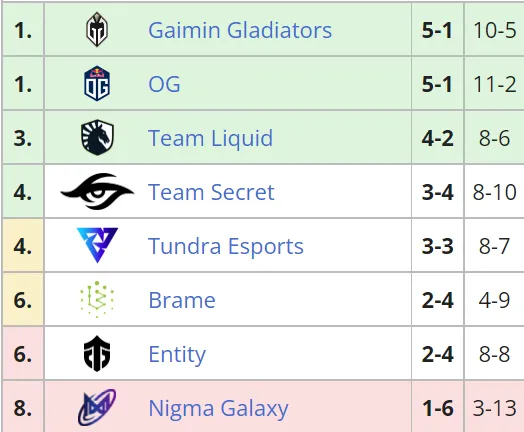This screenshot has height=432, width=524.
Task: Select Nigma Galaxy's 3-13 game score
Action: click(x=495, y=409)
